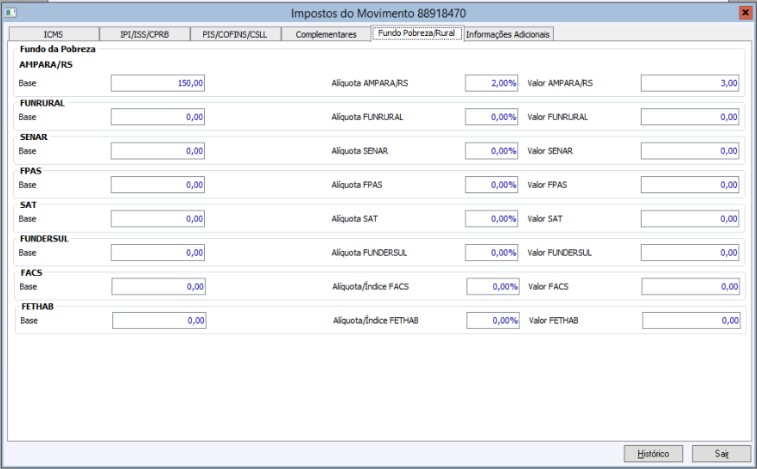Focus the Valor SAT field
This screenshot has width=757, height=469.
click(690, 218)
